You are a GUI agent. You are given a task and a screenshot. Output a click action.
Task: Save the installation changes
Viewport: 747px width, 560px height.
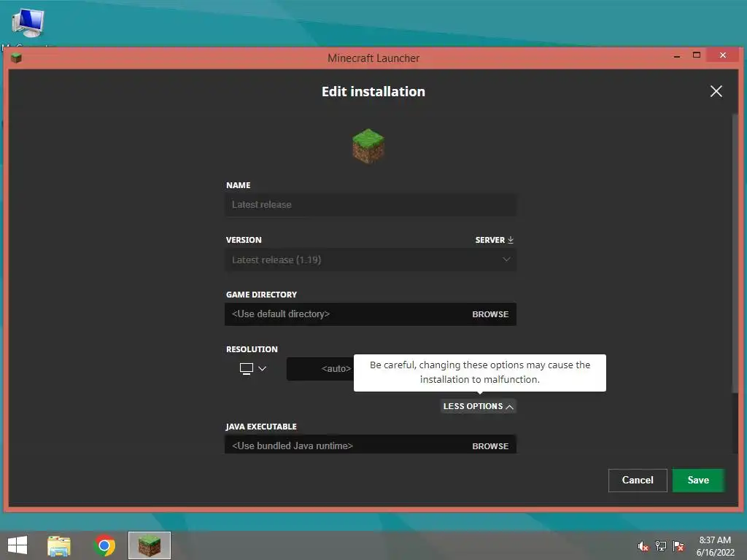[x=698, y=480]
